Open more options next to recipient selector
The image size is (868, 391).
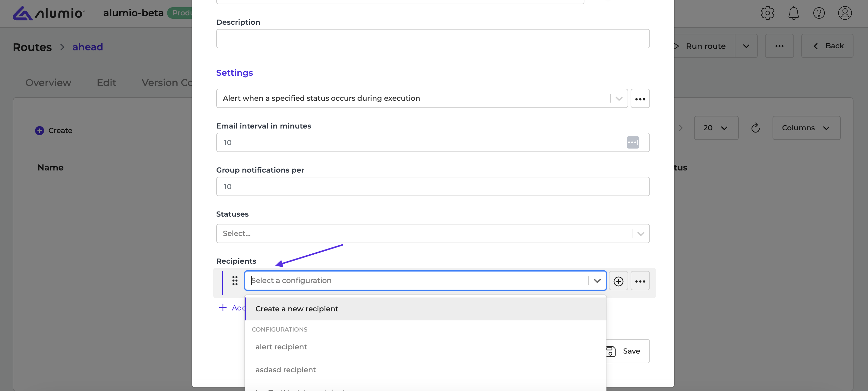[640, 281]
